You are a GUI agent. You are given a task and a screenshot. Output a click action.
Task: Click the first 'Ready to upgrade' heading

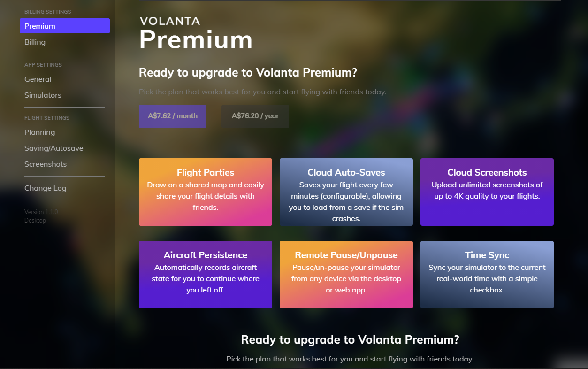[x=248, y=73]
